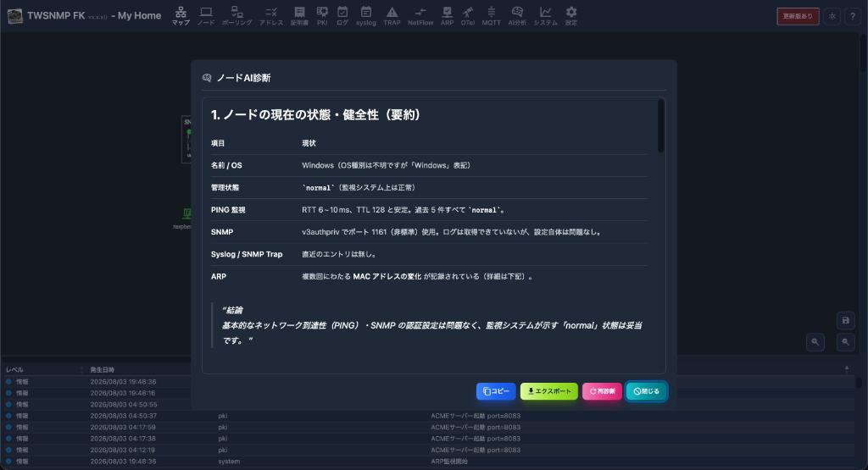Go to the ポーリング page
The height and width of the screenshot is (470, 868).
point(237,15)
